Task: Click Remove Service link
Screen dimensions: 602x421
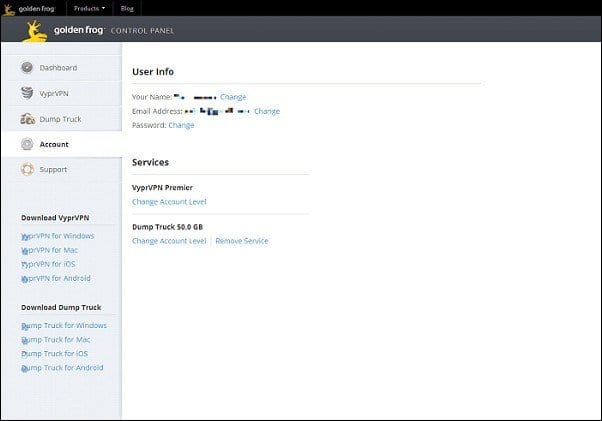Action: (242, 241)
